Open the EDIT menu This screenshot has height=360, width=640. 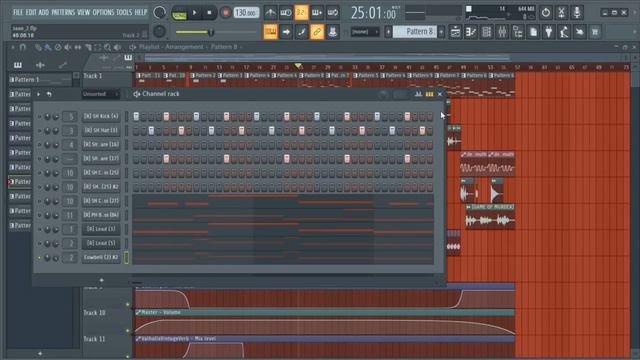[x=31, y=12]
